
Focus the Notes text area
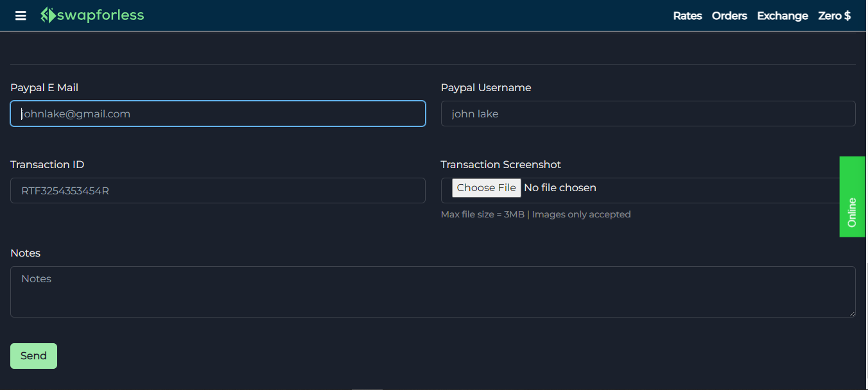[433, 292]
